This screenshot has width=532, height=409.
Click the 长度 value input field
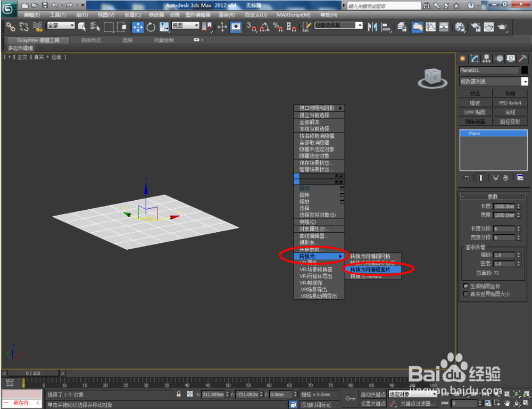click(504, 207)
